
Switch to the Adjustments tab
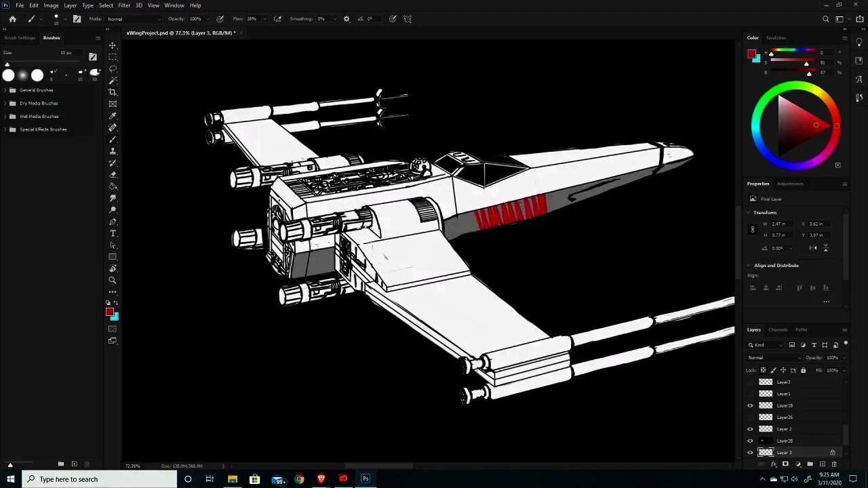point(790,184)
